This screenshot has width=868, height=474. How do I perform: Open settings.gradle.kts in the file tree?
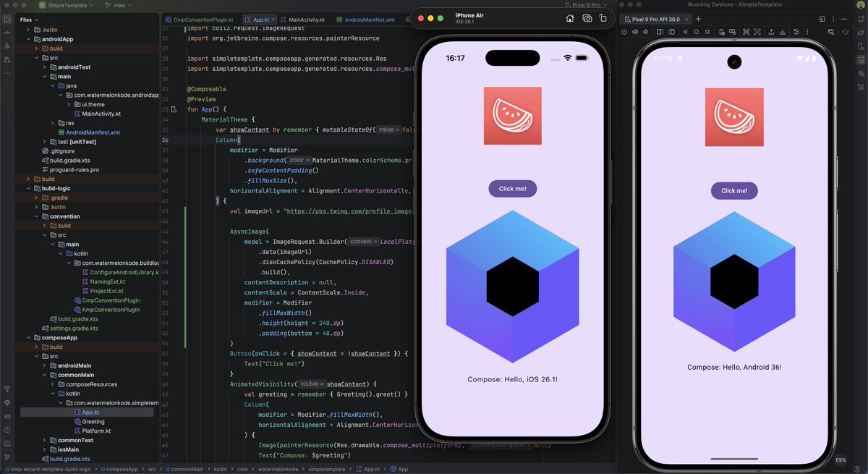click(69, 328)
